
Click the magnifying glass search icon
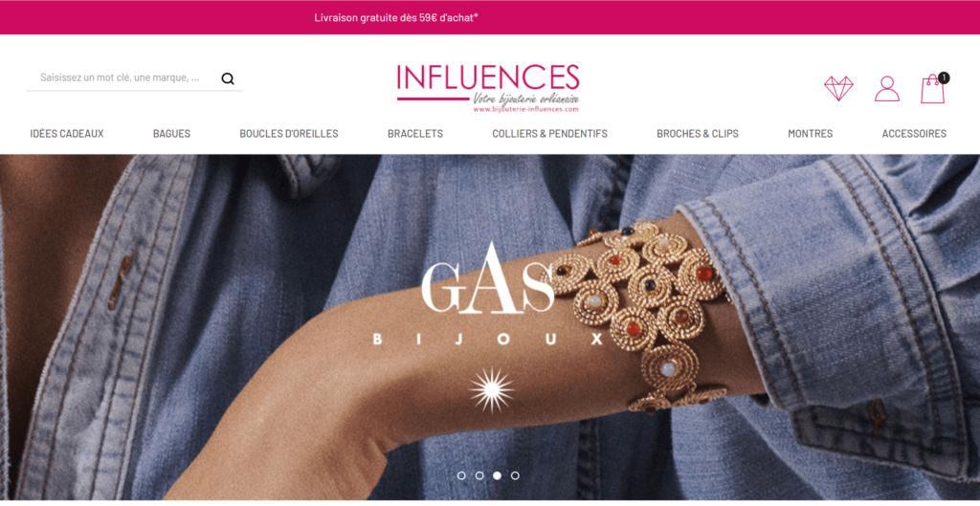click(228, 78)
